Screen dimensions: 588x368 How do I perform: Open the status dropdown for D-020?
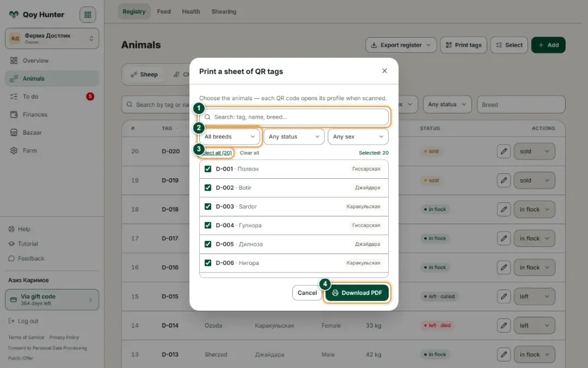(x=535, y=152)
